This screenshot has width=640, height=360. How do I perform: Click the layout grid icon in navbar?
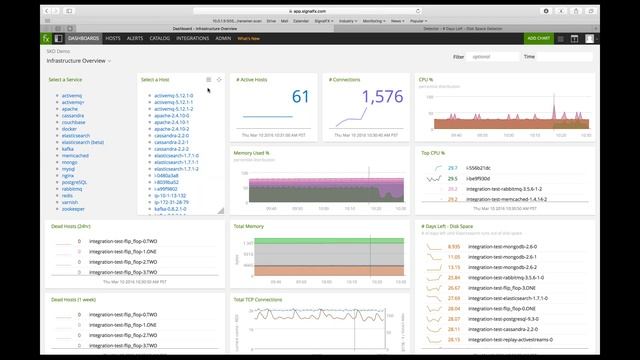(x=574, y=38)
